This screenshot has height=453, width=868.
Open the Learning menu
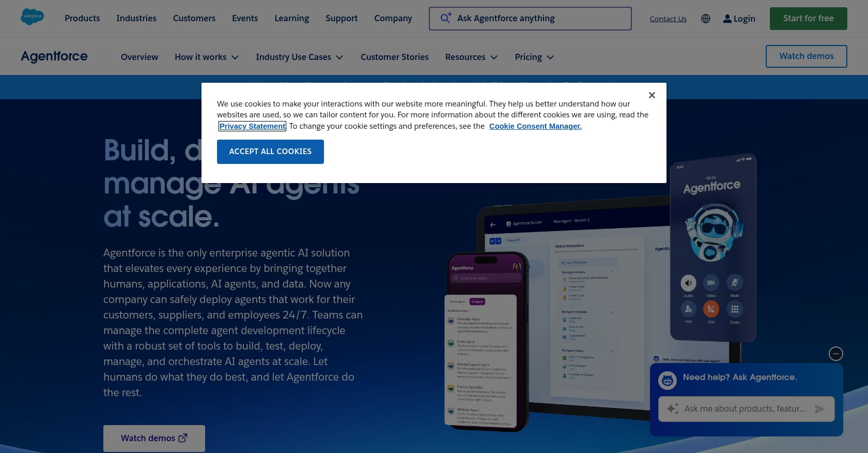(291, 18)
